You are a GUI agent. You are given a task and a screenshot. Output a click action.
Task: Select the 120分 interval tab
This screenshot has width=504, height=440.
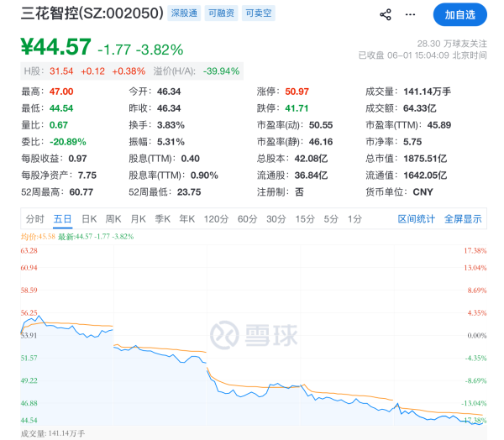[216, 219]
